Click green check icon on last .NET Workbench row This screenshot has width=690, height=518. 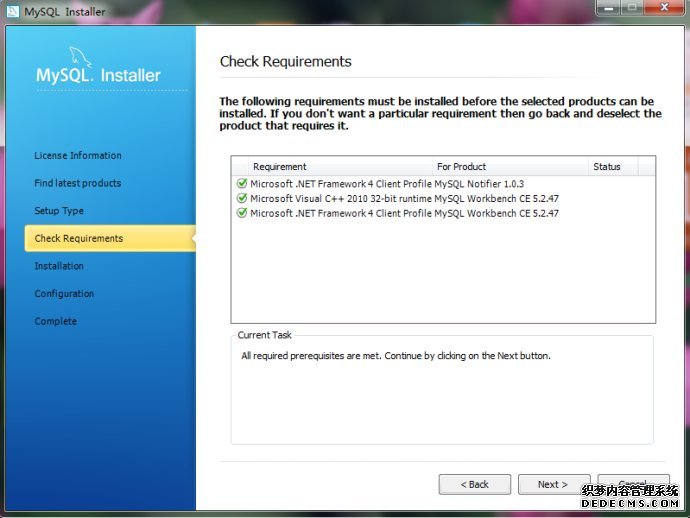[x=242, y=213]
